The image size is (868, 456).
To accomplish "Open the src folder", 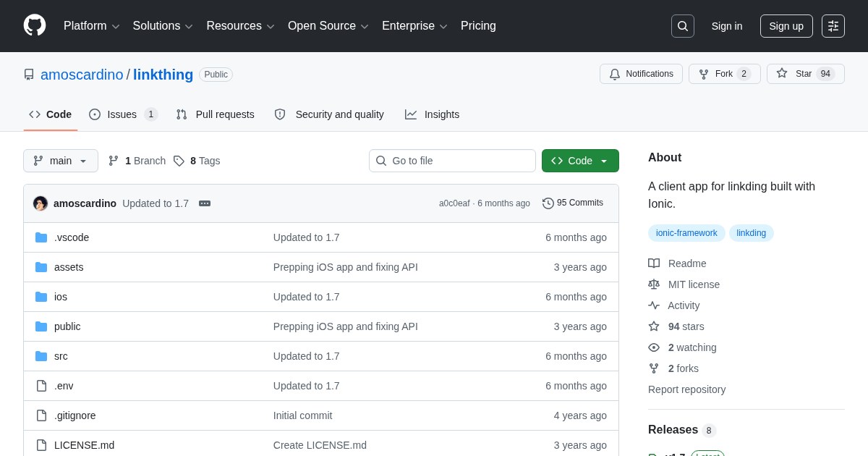I will [61, 356].
